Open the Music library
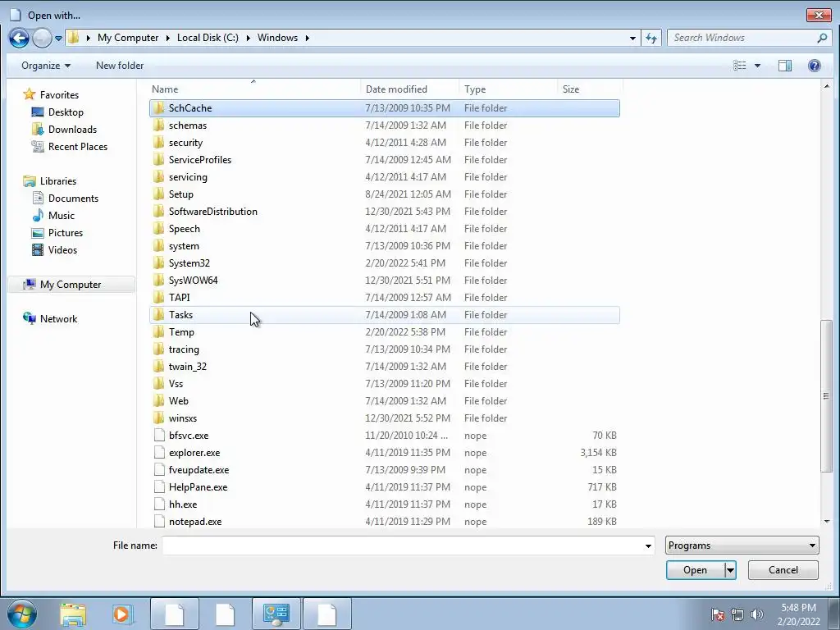 (53, 216)
